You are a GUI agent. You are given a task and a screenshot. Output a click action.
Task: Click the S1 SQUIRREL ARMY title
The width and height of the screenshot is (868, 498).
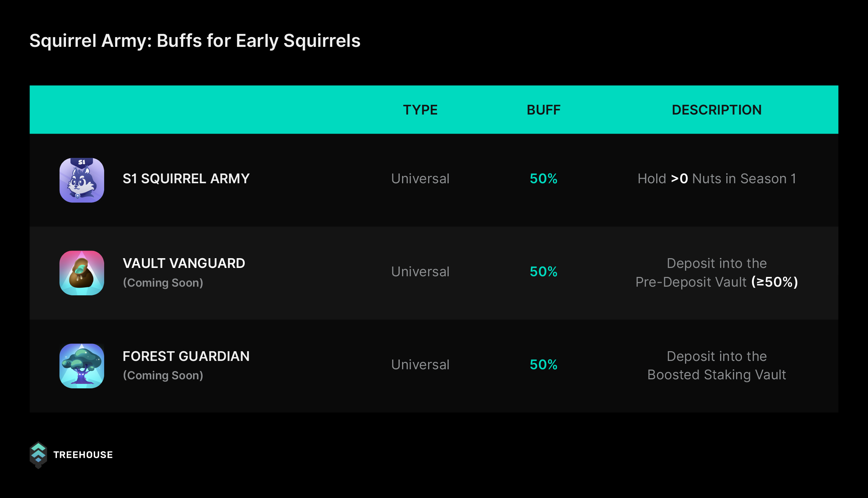pos(186,179)
